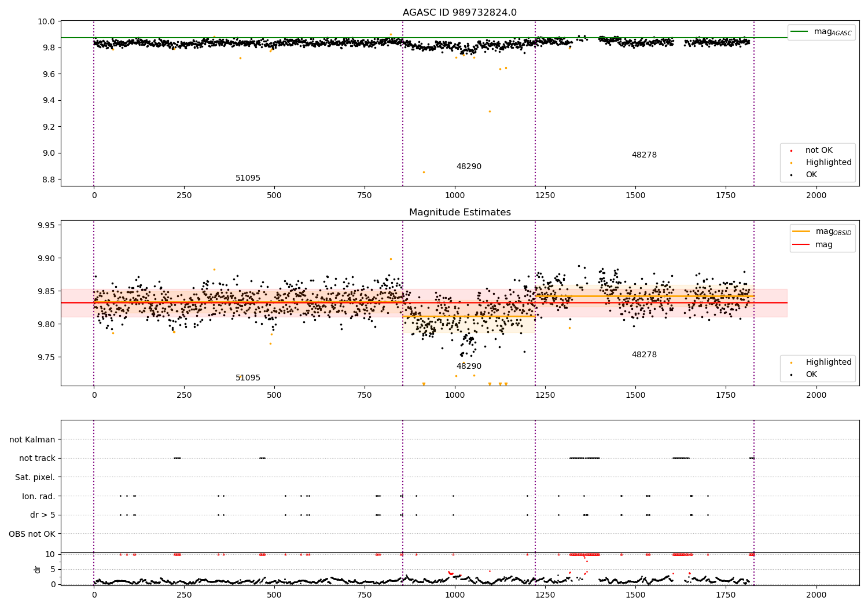Click the 'dr' axis label

tap(38, 569)
